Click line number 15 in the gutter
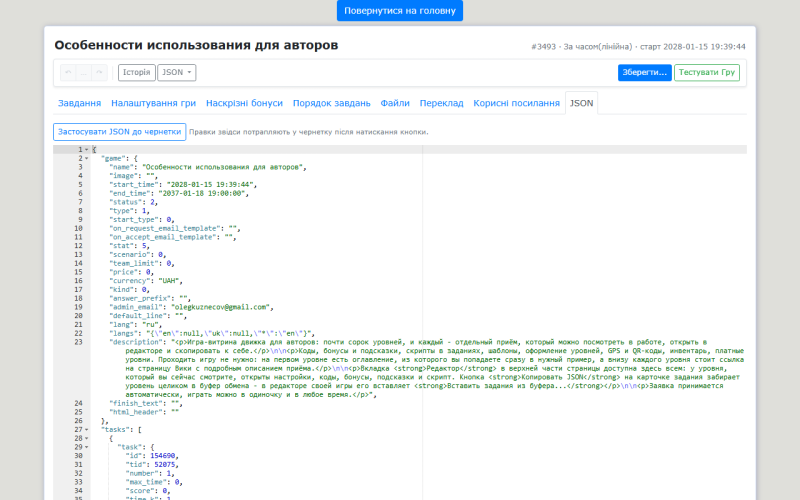Image resolution: width=800 pixels, height=500 pixels. pos(79,272)
